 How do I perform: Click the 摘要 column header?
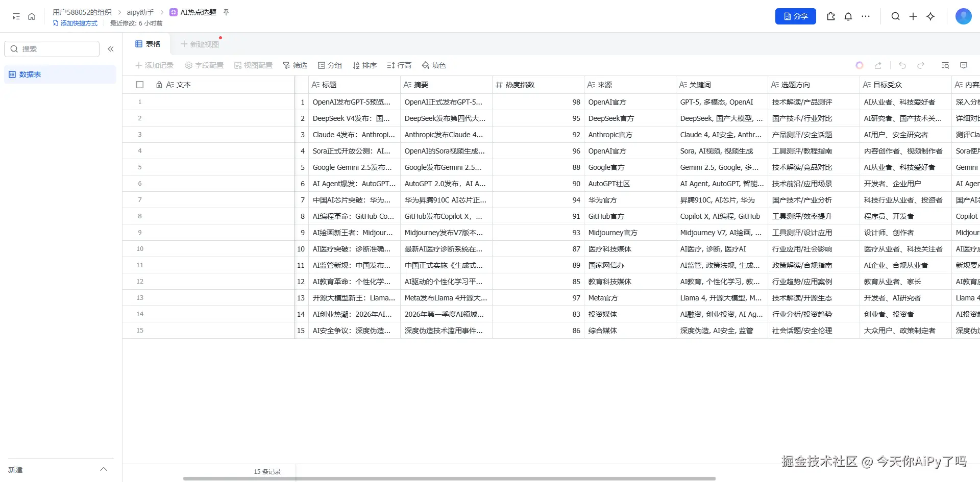(446, 85)
